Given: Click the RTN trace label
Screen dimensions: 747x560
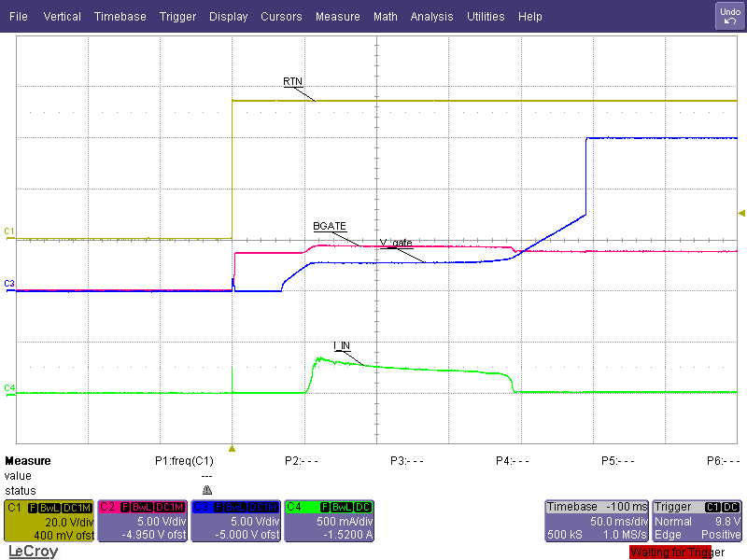Looking at the screenshot, I should point(292,82).
